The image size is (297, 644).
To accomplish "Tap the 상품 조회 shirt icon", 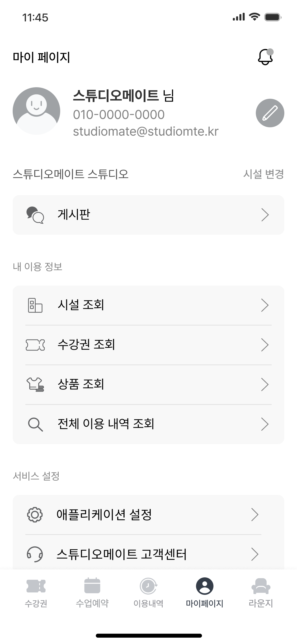I will [x=35, y=385].
